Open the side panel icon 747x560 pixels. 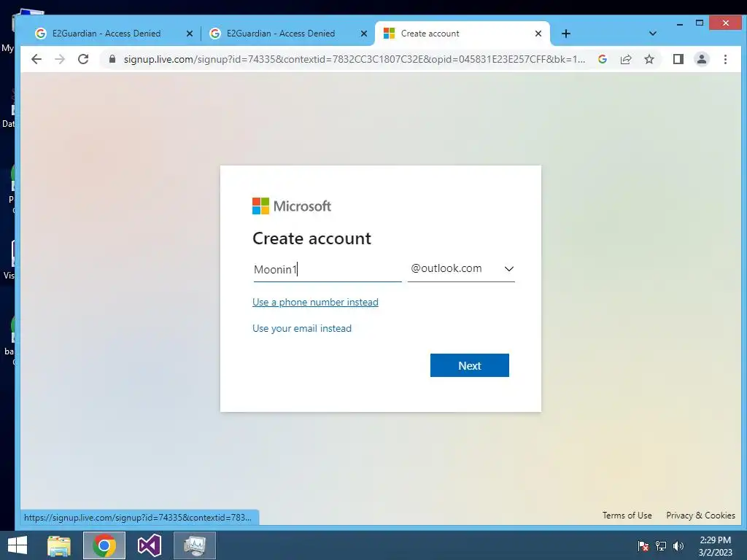click(x=678, y=59)
